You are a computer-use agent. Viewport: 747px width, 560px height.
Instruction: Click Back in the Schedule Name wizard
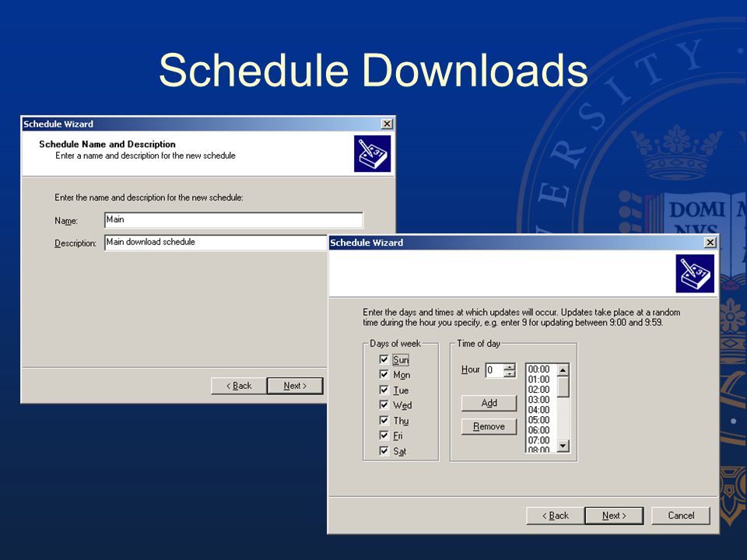(x=239, y=386)
